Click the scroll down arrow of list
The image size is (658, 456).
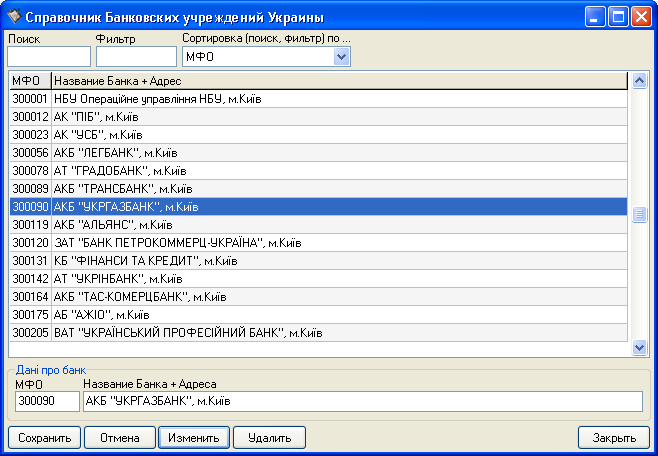[x=640, y=347]
